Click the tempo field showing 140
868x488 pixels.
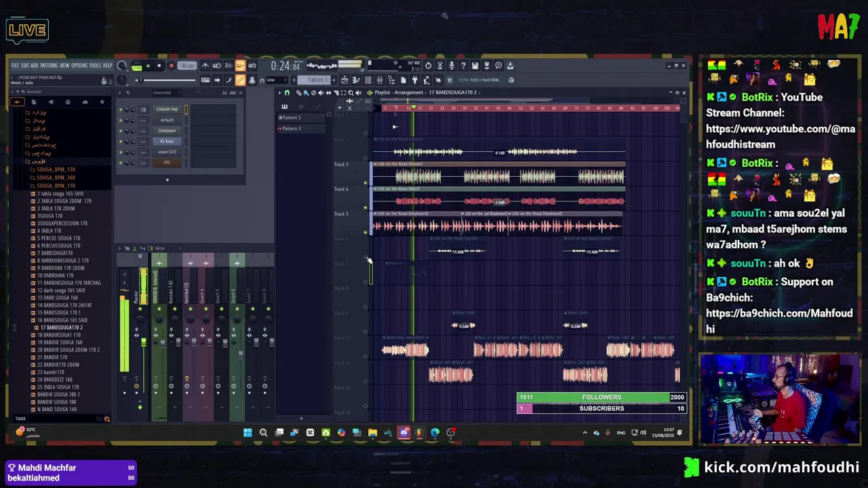pyautogui.click(x=186, y=66)
